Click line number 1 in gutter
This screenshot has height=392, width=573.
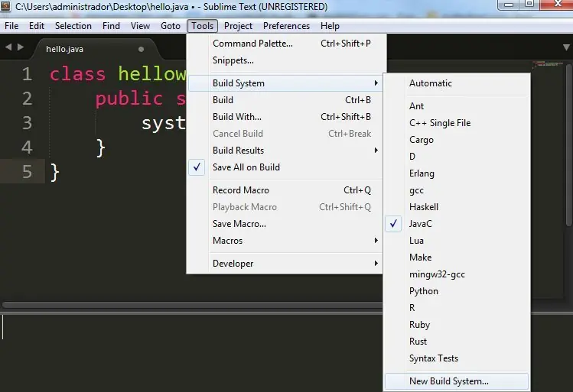coord(27,74)
